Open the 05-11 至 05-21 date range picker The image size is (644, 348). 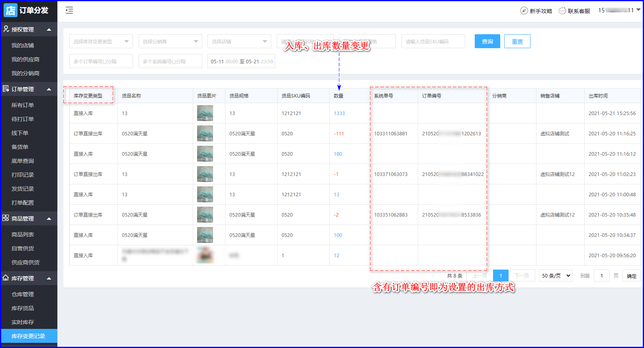(x=241, y=61)
